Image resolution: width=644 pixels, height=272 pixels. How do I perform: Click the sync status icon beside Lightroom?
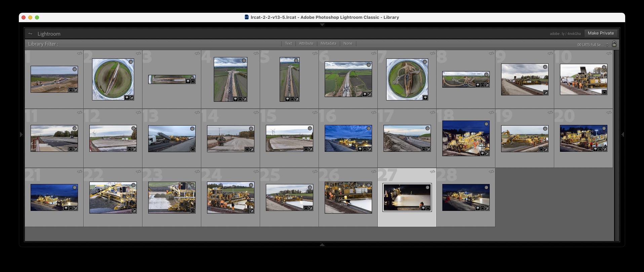[x=30, y=34]
